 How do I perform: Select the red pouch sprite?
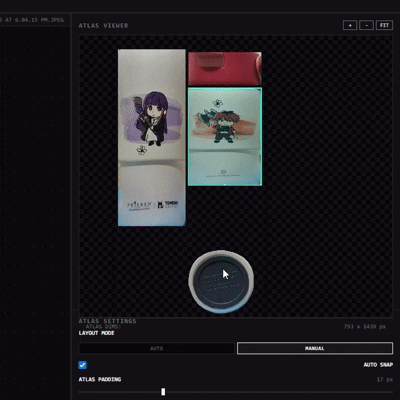225,69
